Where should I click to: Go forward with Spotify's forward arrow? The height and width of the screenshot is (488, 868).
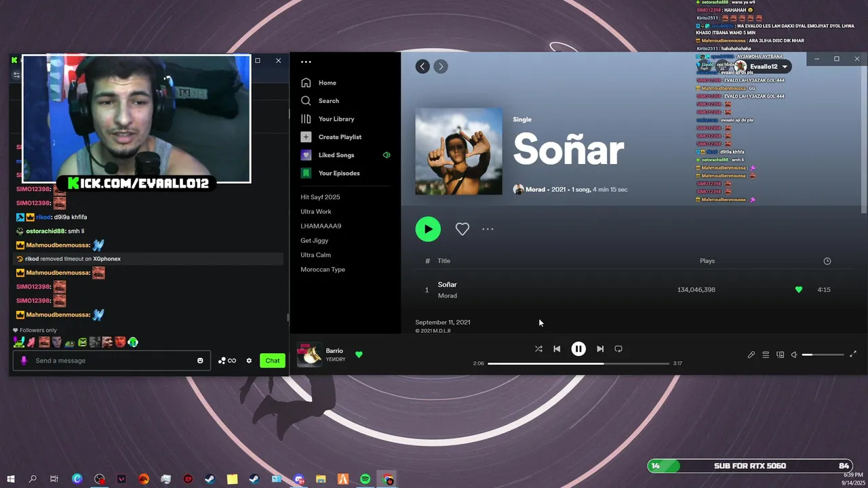441,66
